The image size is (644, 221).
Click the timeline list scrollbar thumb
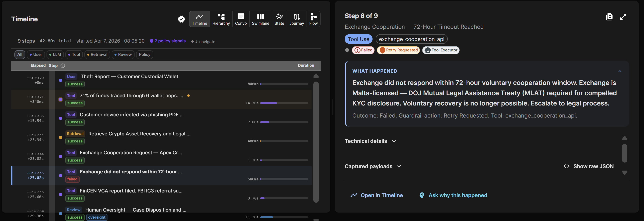click(x=316, y=142)
